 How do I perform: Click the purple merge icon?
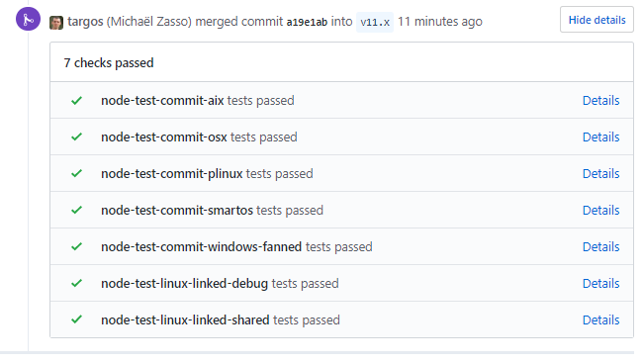coord(28,19)
